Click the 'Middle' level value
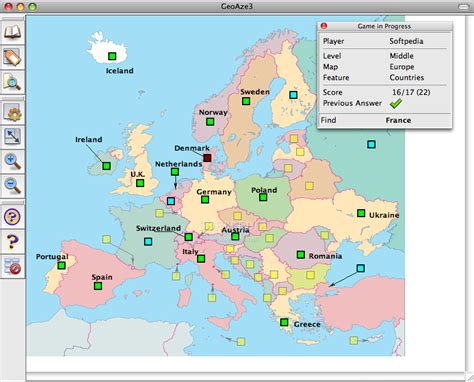The height and width of the screenshot is (382, 474). [401, 56]
